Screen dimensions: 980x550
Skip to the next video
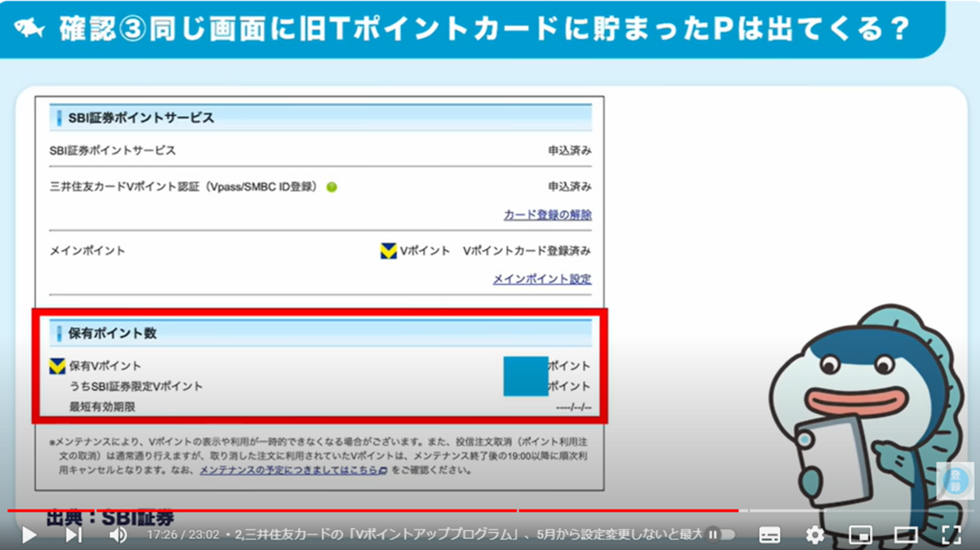point(73,534)
